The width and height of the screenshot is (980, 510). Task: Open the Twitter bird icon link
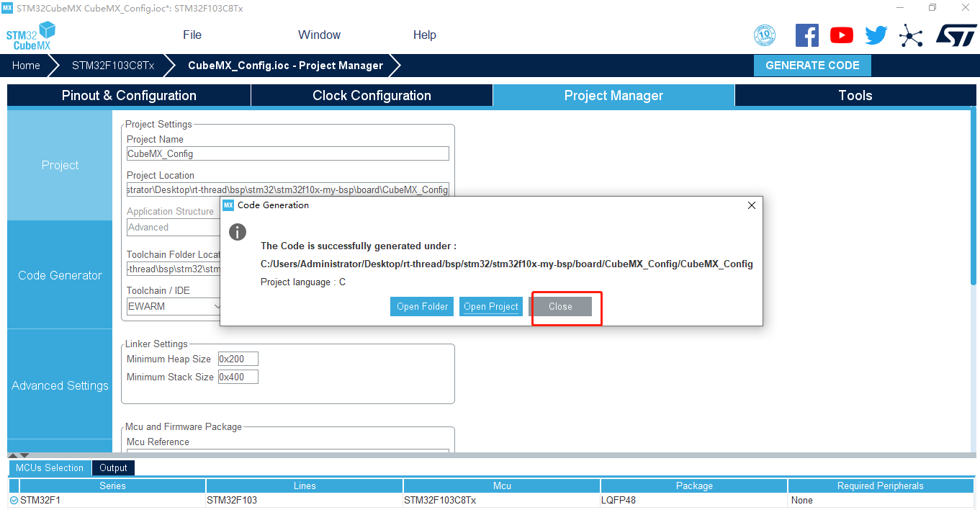(x=876, y=35)
